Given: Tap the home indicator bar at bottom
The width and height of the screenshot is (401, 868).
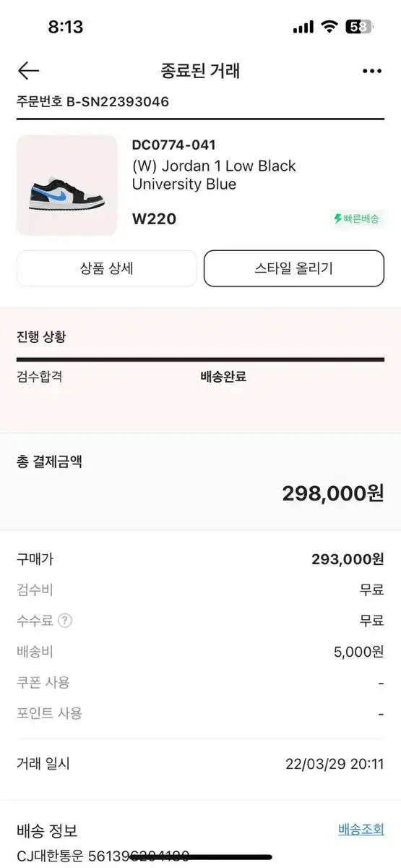Looking at the screenshot, I should click(200, 857).
